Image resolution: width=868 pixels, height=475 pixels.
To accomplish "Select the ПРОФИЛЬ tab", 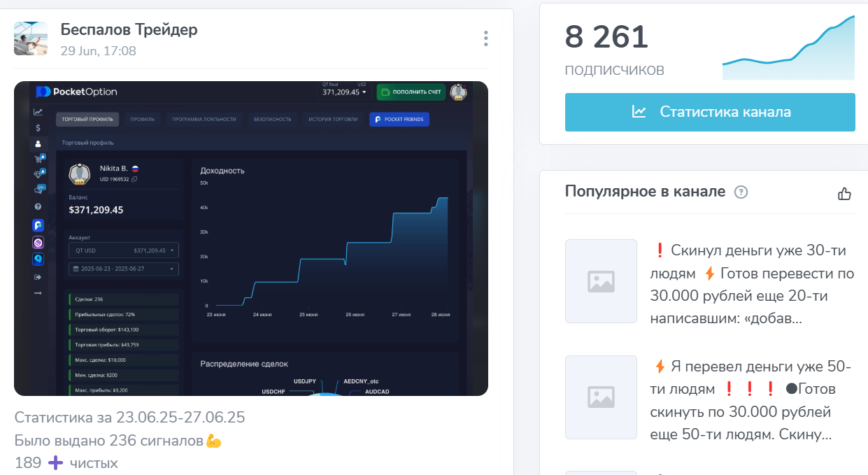I will click(143, 120).
